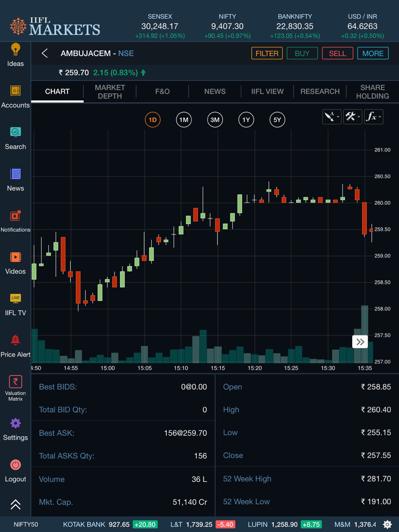Open the News sidebar icon
Screen dimensions: 399x532
pyautogui.click(x=15, y=174)
